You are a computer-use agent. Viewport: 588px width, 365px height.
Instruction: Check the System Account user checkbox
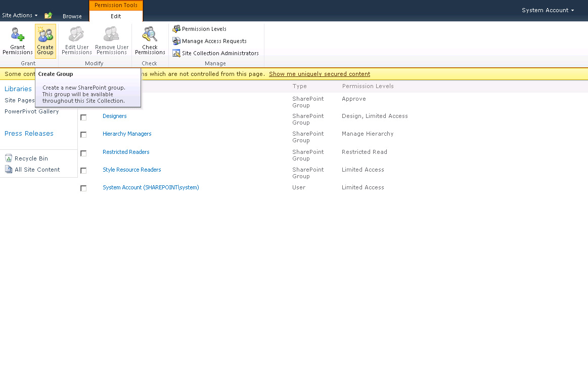83,188
